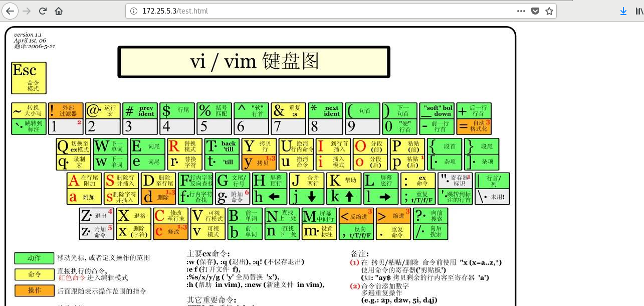
Task: Open the site information dropdown
Action: click(134, 11)
